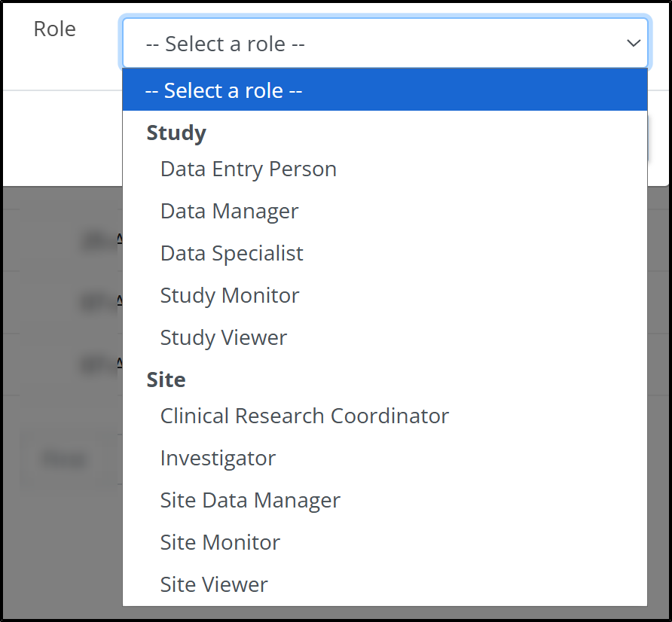Open the Role select box
672x622 pixels.
377,44
